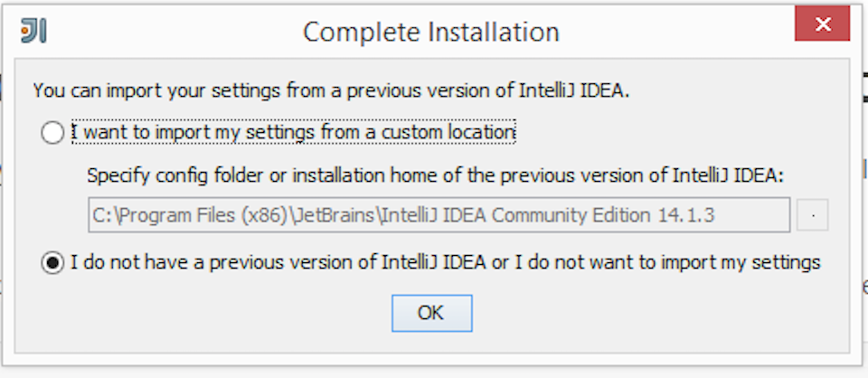The image size is (868, 378).
Task: Close the Complete Installation dialog with X
Action: (822, 24)
